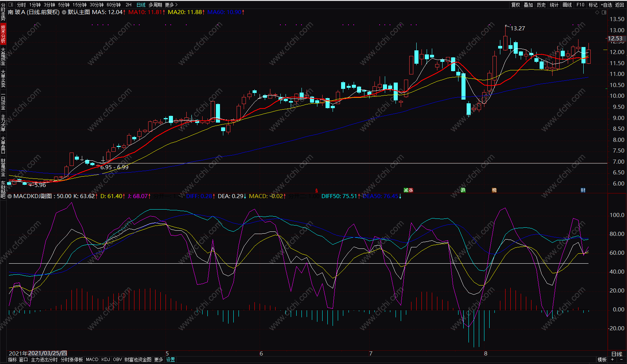Click the yellow MA20 value label

(x=186, y=12)
